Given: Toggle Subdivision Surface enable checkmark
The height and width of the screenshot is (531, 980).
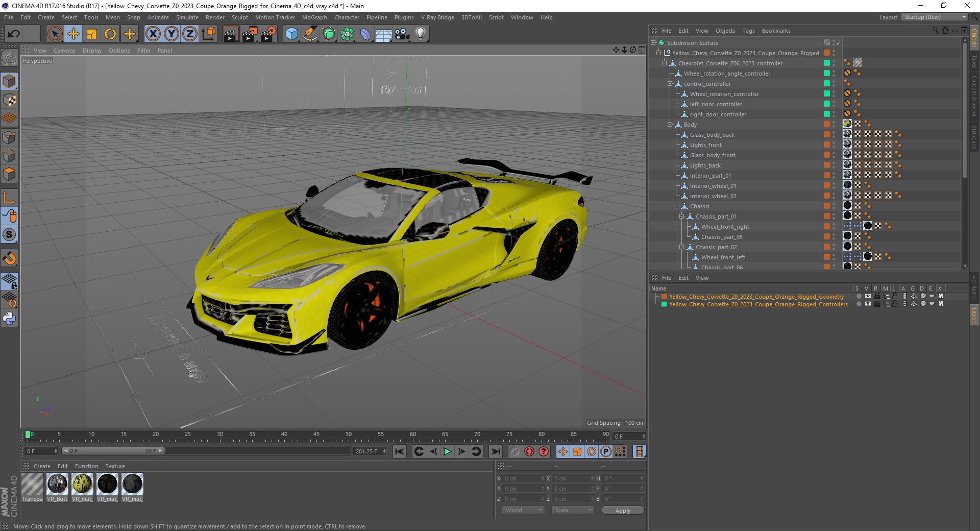Looking at the screenshot, I should (838, 43).
